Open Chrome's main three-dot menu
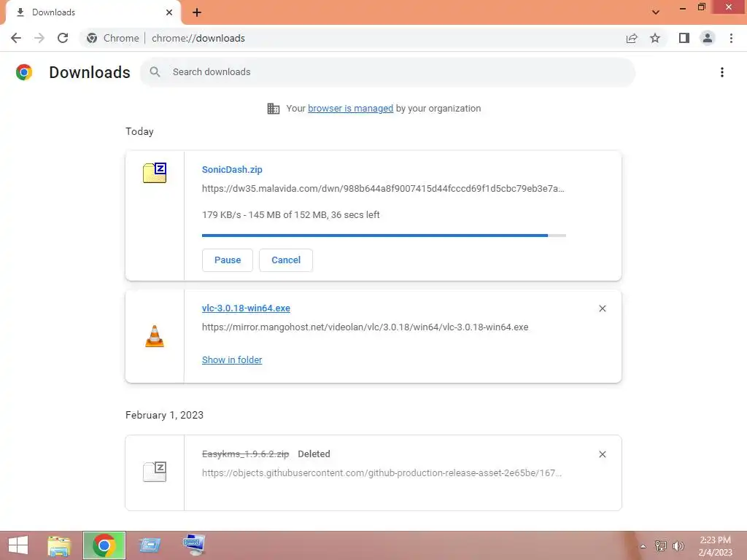Image resolution: width=747 pixels, height=560 pixels. (x=731, y=38)
